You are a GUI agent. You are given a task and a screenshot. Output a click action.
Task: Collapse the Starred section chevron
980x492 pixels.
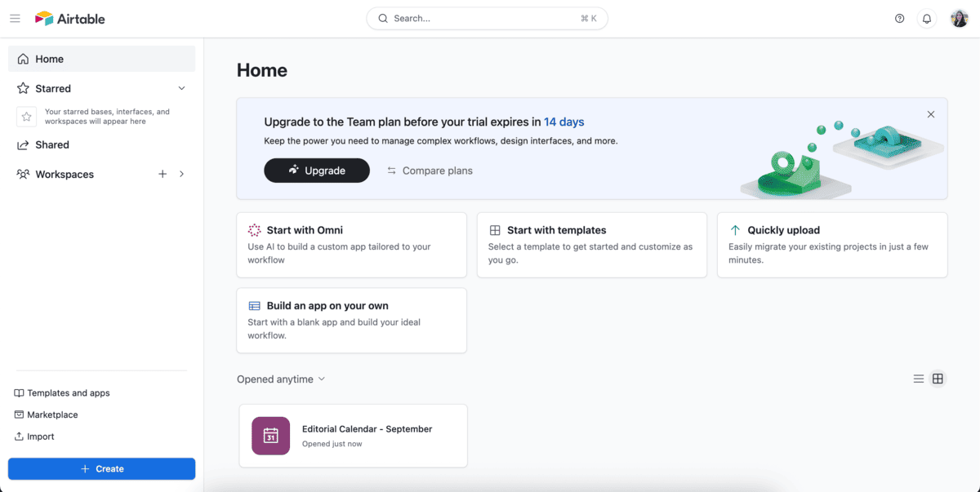coord(181,88)
